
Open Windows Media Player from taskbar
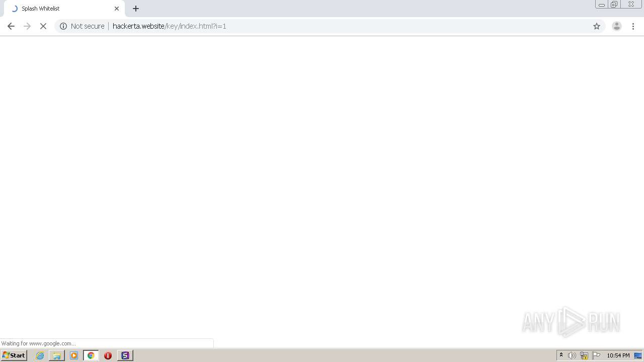74,355
